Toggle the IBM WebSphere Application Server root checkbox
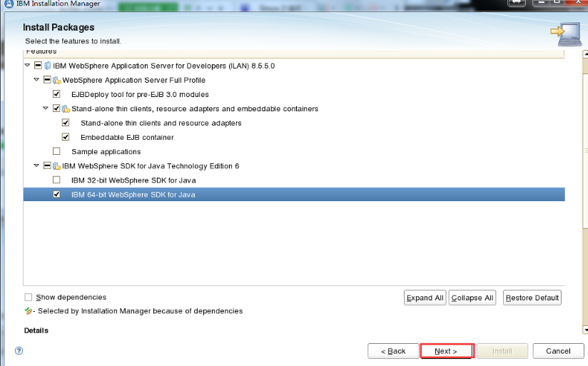 point(38,65)
